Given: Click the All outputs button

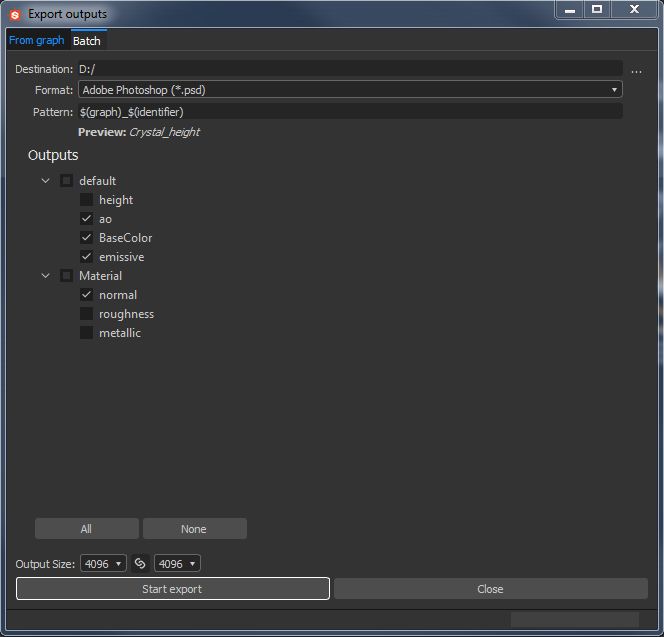Looking at the screenshot, I should tap(87, 529).
